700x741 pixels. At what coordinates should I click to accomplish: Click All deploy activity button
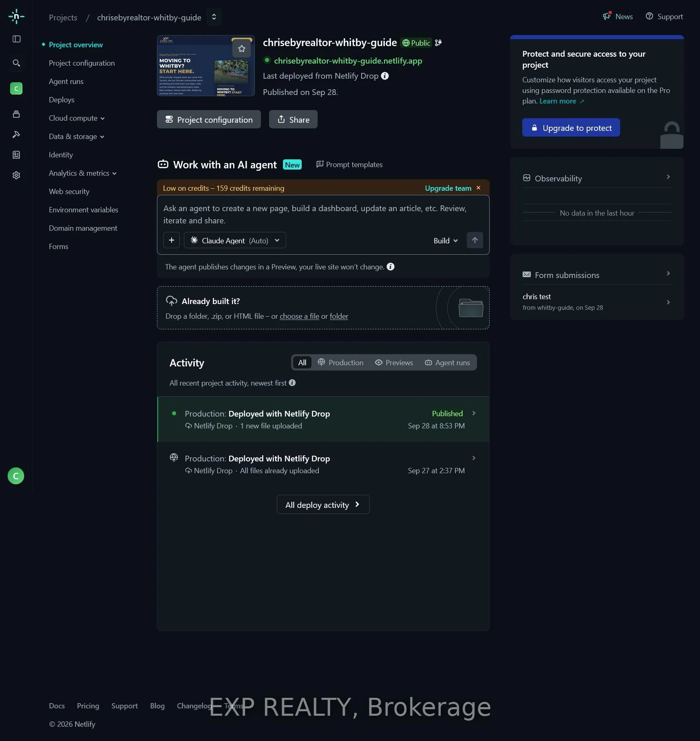323,505
